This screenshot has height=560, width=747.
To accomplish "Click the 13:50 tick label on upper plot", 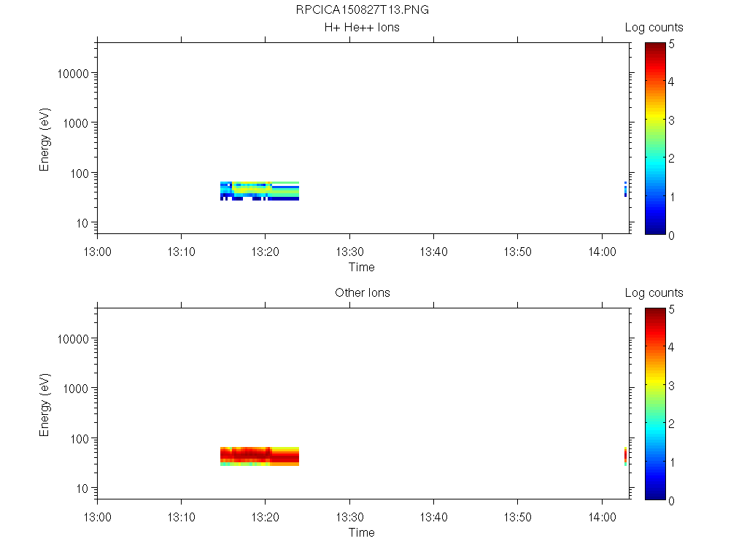I will click(x=517, y=252).
